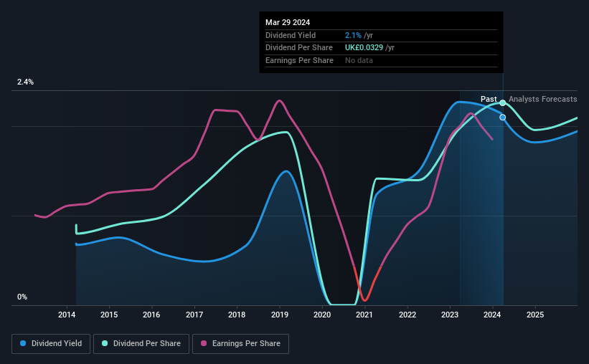Click the 0% y-axis label
The height and width of the screenshot is (364, 589).
coord(22,297)
